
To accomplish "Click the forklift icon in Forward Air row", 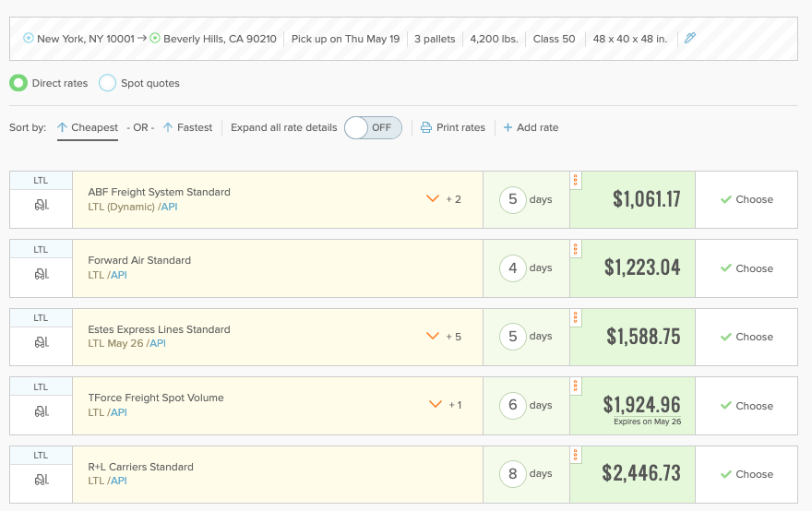I will 42,274.
